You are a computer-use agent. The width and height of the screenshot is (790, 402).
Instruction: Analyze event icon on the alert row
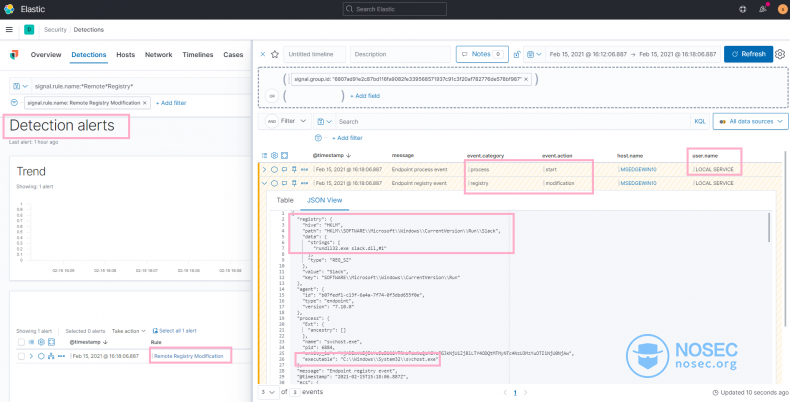(x=51, y=356)
